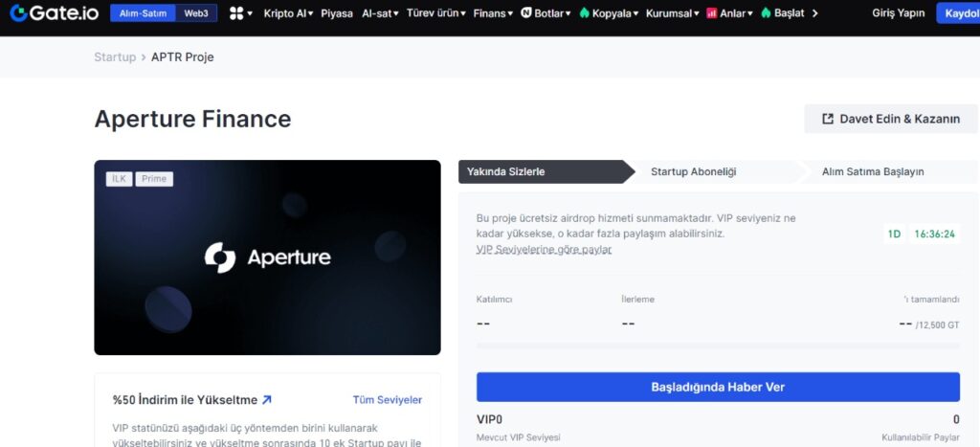This screenshot has height=447, width=980.
Task: Open the Piyasa menu item
Action: coord(337,13)
